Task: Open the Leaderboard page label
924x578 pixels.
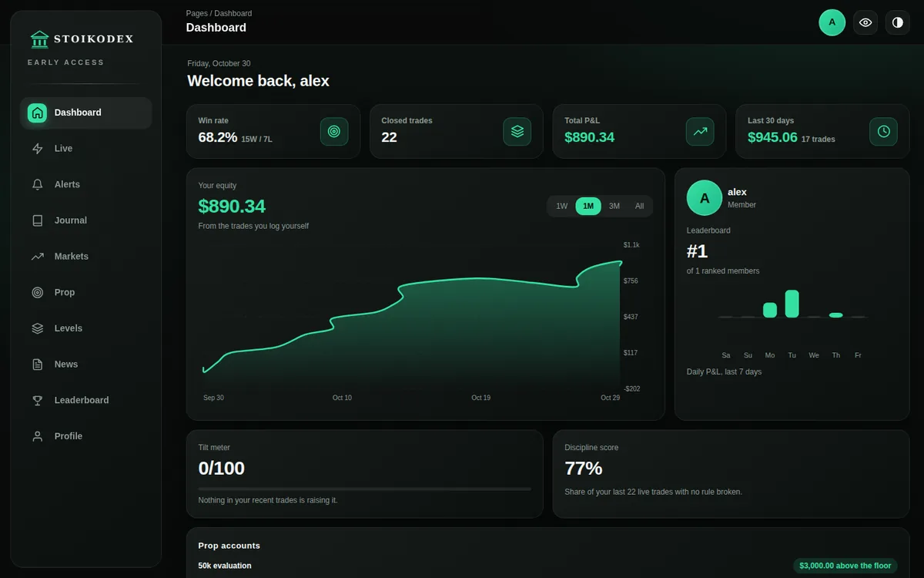Action: point(82,400)
